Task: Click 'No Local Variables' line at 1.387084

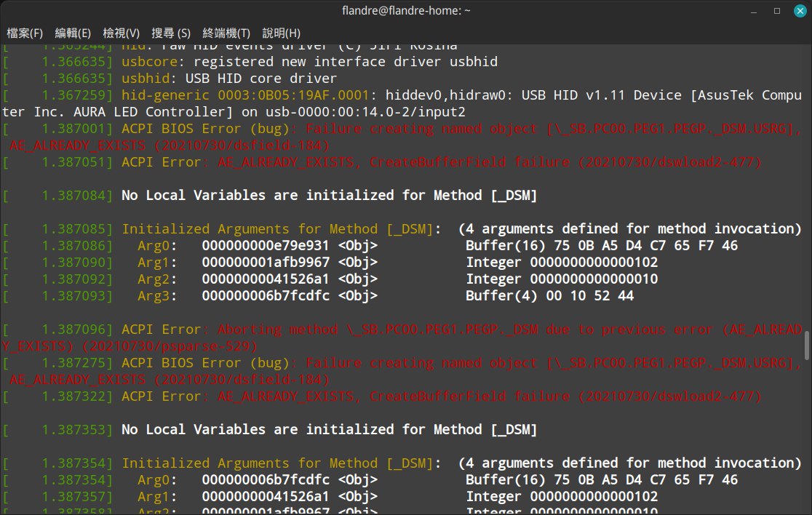Action: [x=330, y=195]
